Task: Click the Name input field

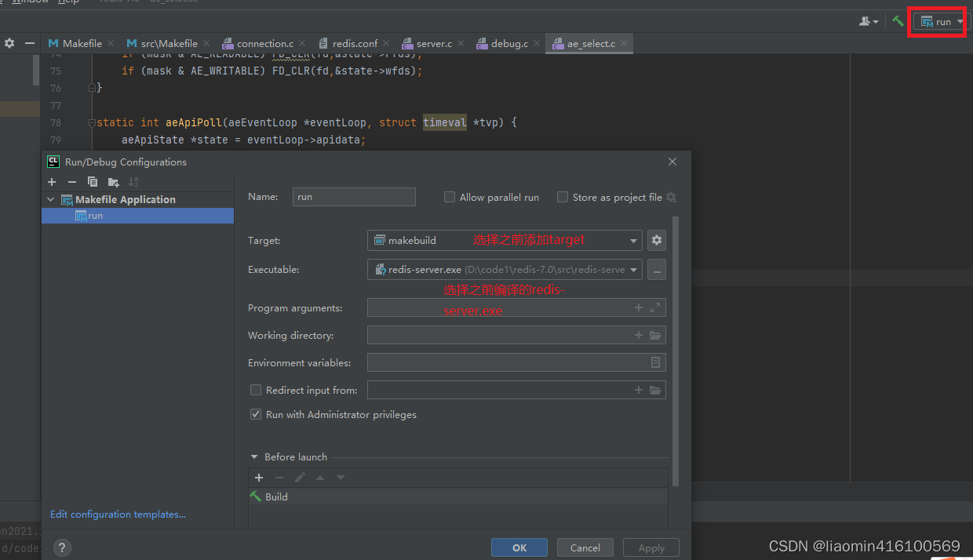Action: (354, 197)
